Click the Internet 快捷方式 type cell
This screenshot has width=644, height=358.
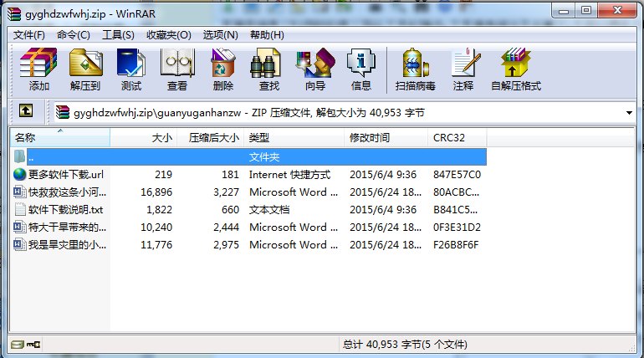coord(289,175)
